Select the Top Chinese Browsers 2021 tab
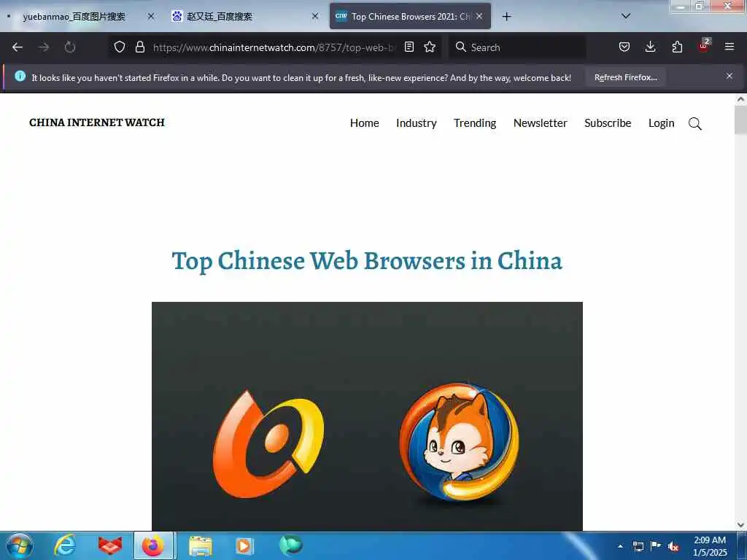The image size is (747, 560). click(410, 17)
